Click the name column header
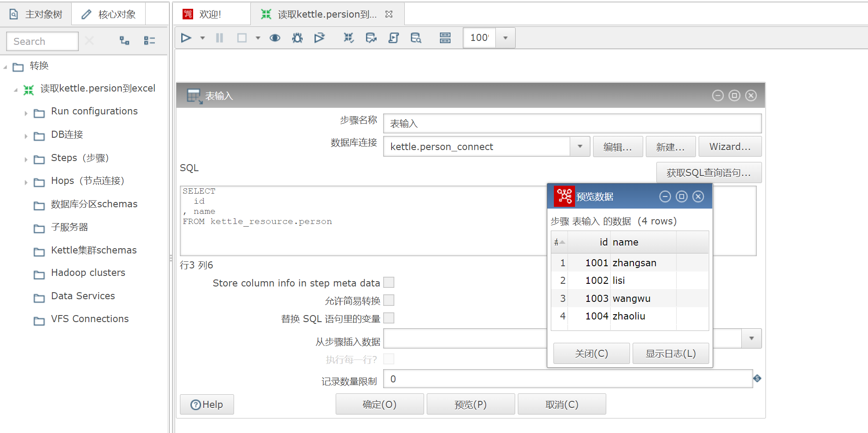The image size is (868, 433). click(643, 242)
